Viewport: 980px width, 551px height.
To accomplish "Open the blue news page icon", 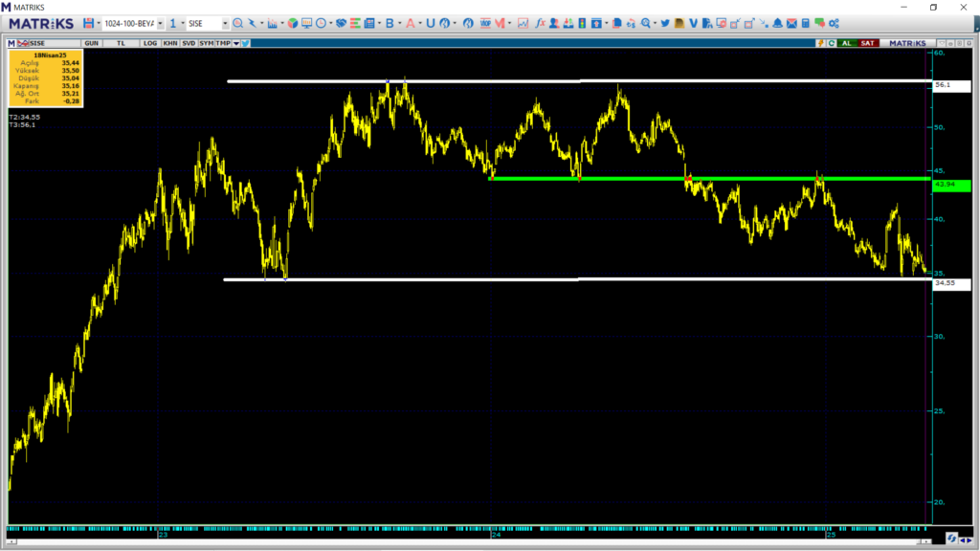I will click(x=369, y=23).
